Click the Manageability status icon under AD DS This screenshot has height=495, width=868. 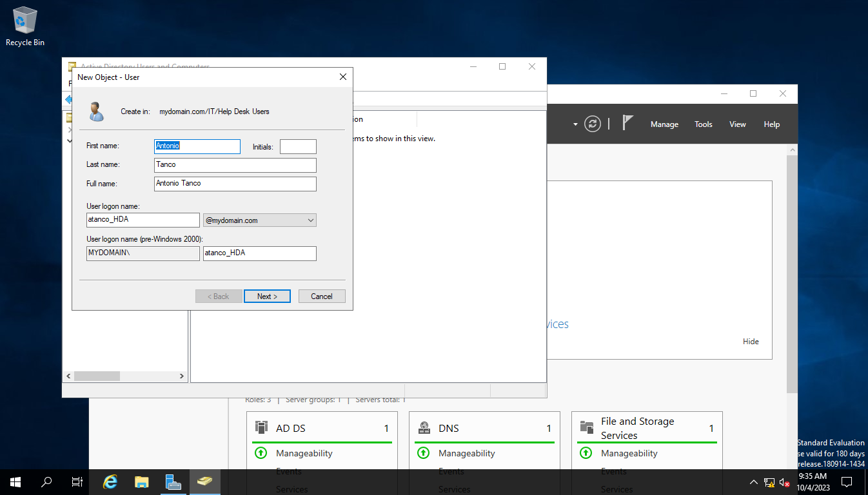click(261, 452)
